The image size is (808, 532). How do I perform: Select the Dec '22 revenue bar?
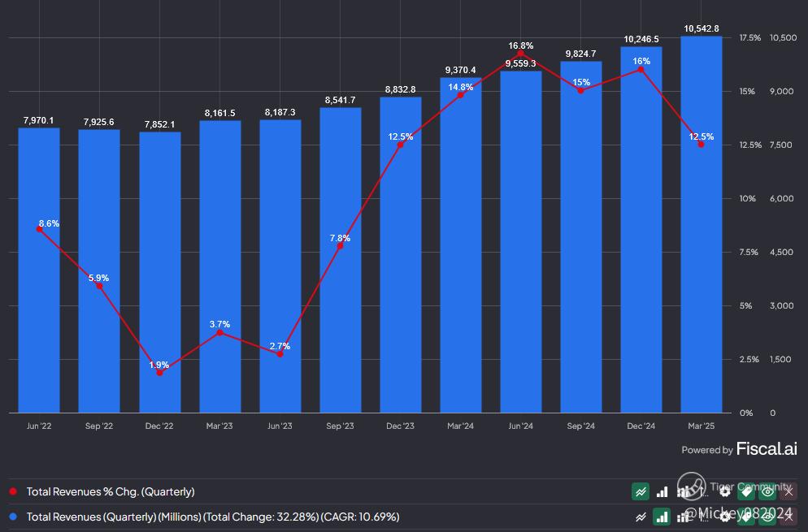(x=160, y=272)
